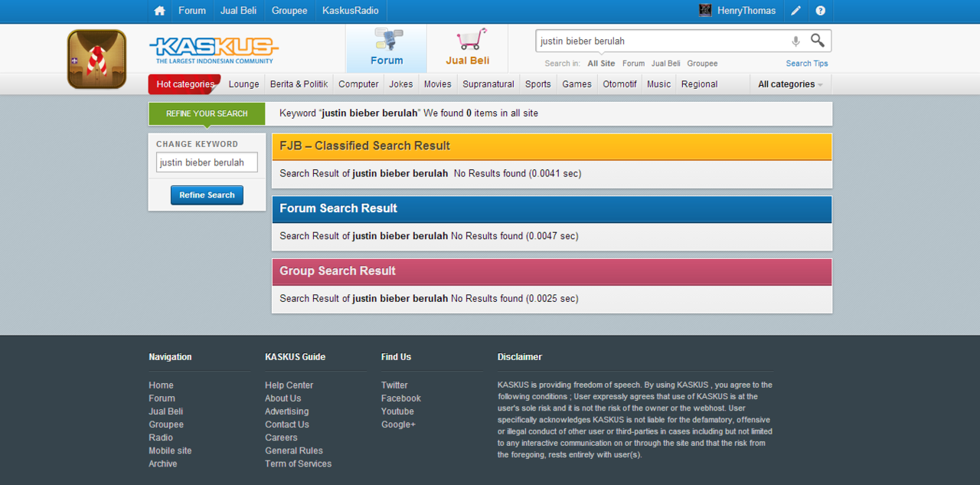Expand the All categories dropdown
980x485 pixels.
tap(791, 84)
